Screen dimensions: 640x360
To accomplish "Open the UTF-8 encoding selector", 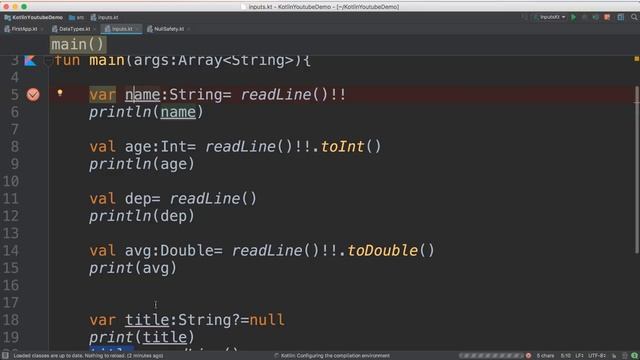I will pyautogui.click(x=597, y=356).
